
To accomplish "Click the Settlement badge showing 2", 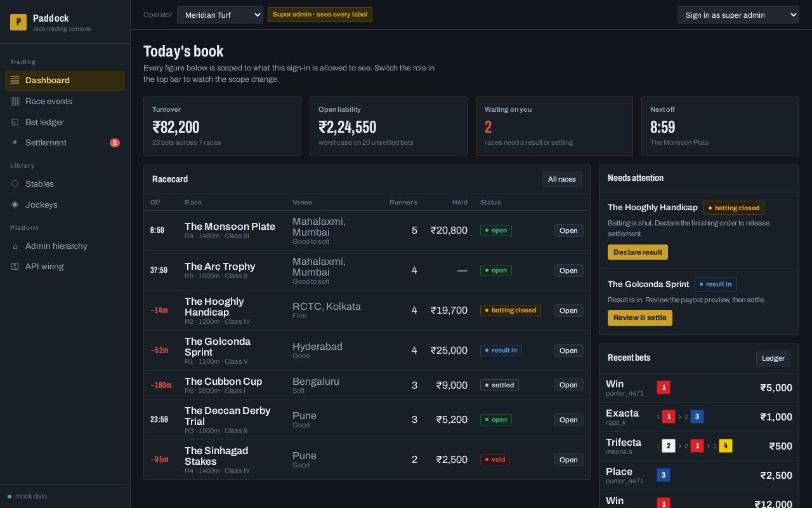I will (115, 143).
